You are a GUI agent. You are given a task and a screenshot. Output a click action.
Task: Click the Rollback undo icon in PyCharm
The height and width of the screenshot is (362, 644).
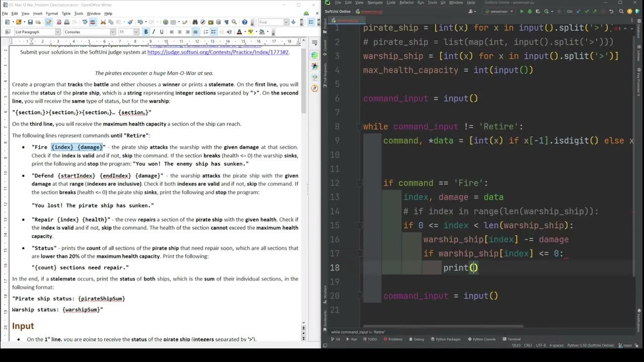click(x=611, y=11)
